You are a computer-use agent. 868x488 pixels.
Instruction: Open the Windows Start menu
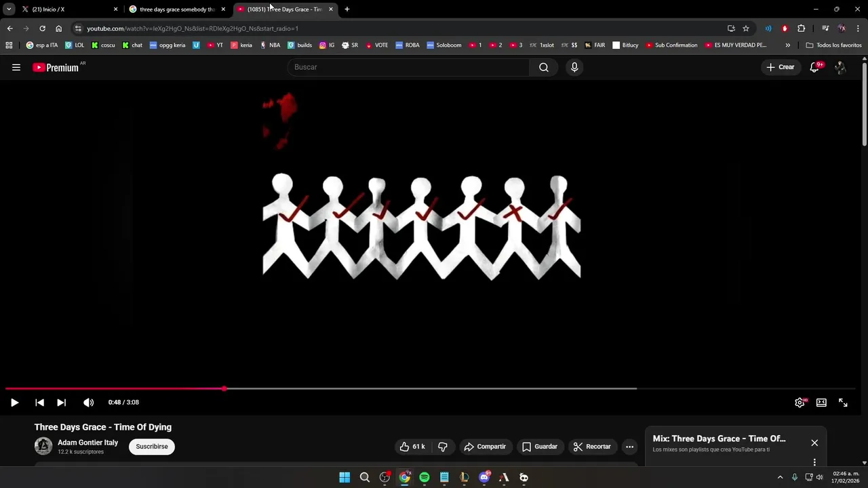click(344, 477)
